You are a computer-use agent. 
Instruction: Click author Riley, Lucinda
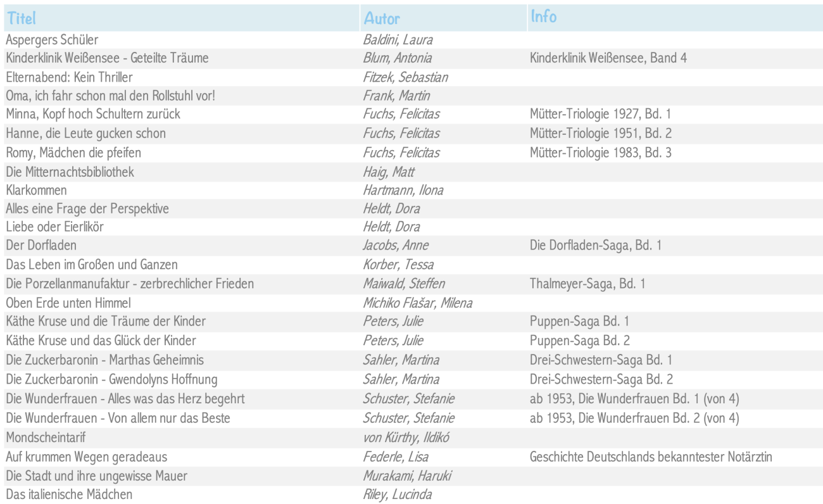[397, 495]
